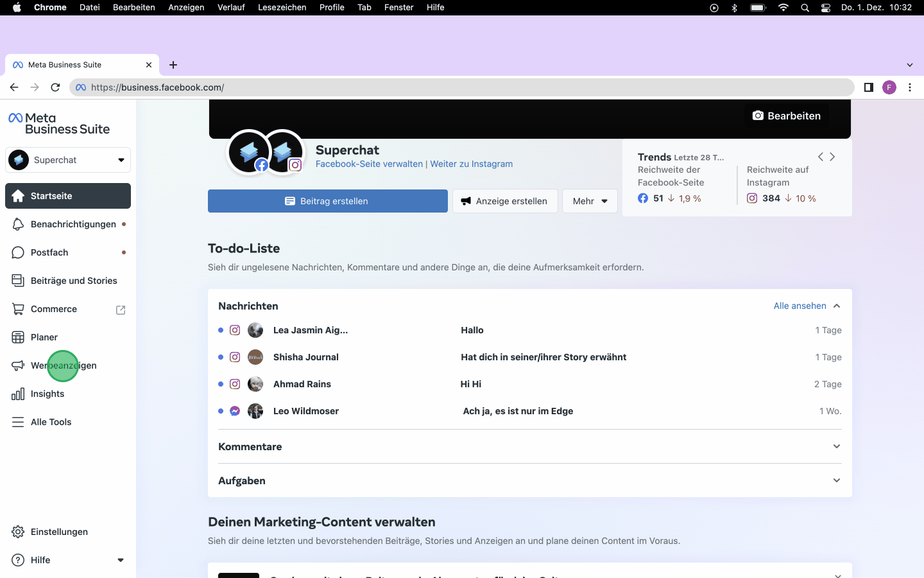Open the Lesezeichen menu
This screenshot has height=578, width=924.
click(282, 8)
